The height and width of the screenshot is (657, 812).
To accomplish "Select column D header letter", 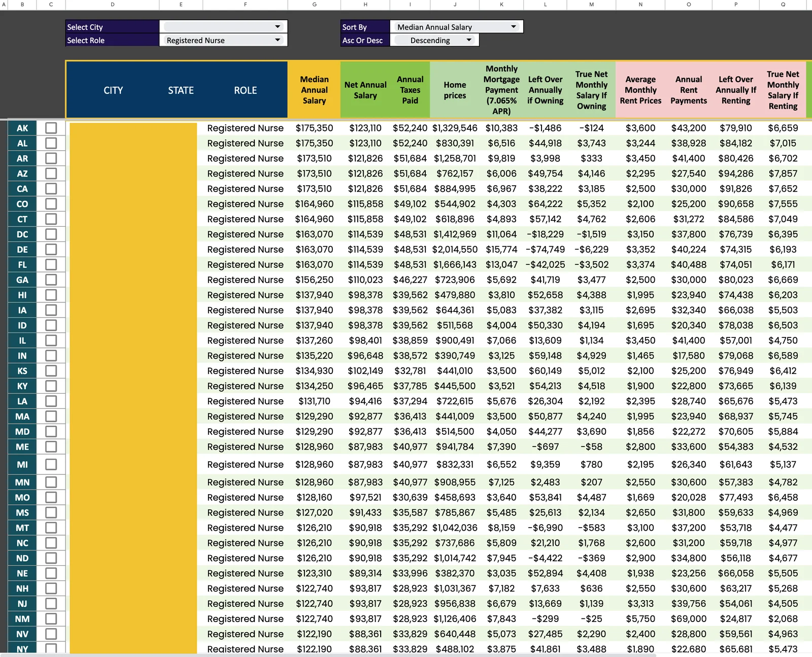I will click(x=112, y=5).
